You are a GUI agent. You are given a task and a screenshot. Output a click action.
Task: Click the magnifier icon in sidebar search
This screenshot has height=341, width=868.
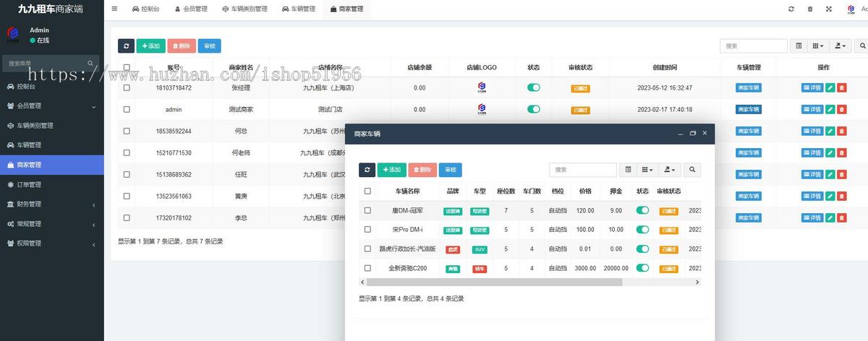point(91,64)
